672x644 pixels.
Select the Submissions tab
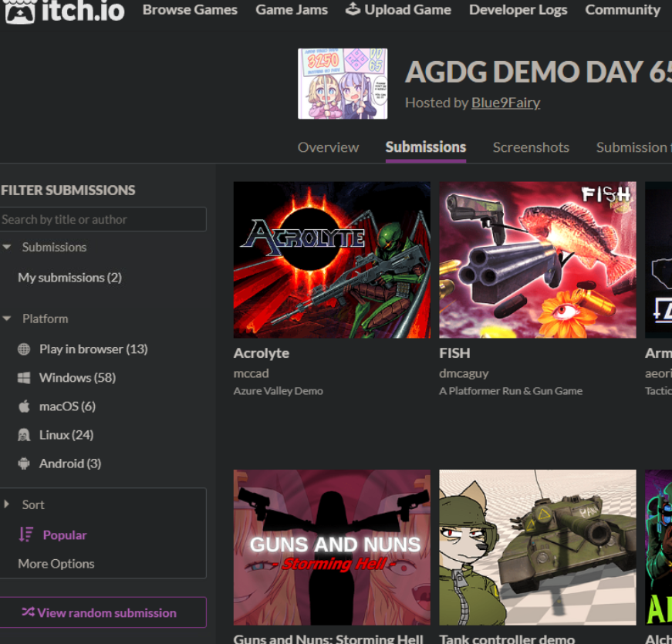point(426,147)
